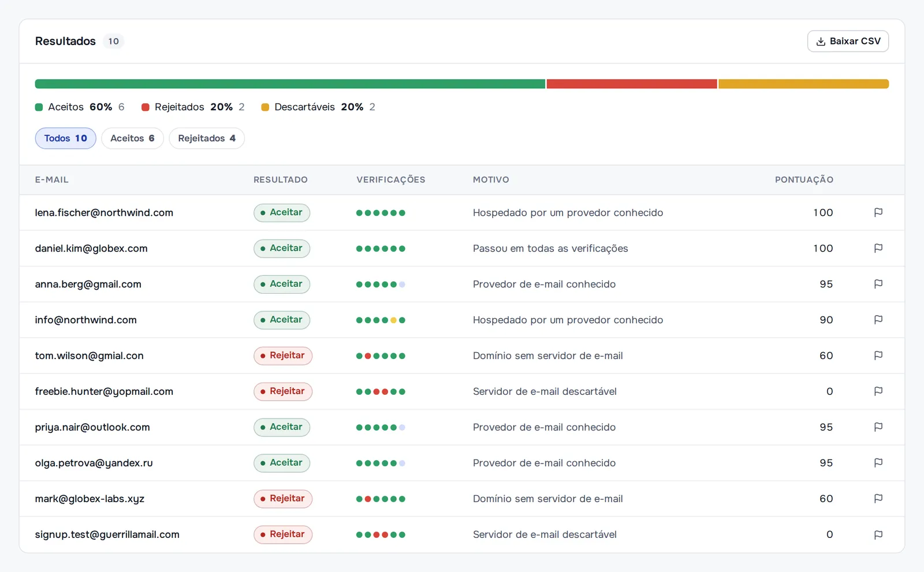924x572 pixels.
Task: Click the red rejected progress segment
Action: pos(632,84)
